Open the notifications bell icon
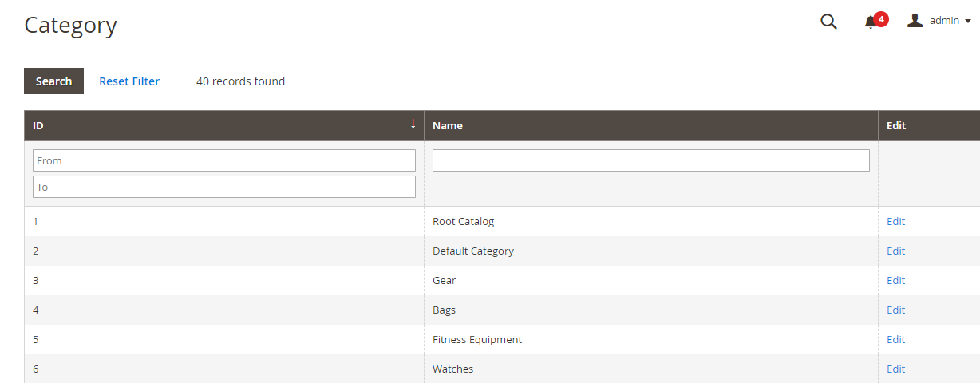 [871, 22]
